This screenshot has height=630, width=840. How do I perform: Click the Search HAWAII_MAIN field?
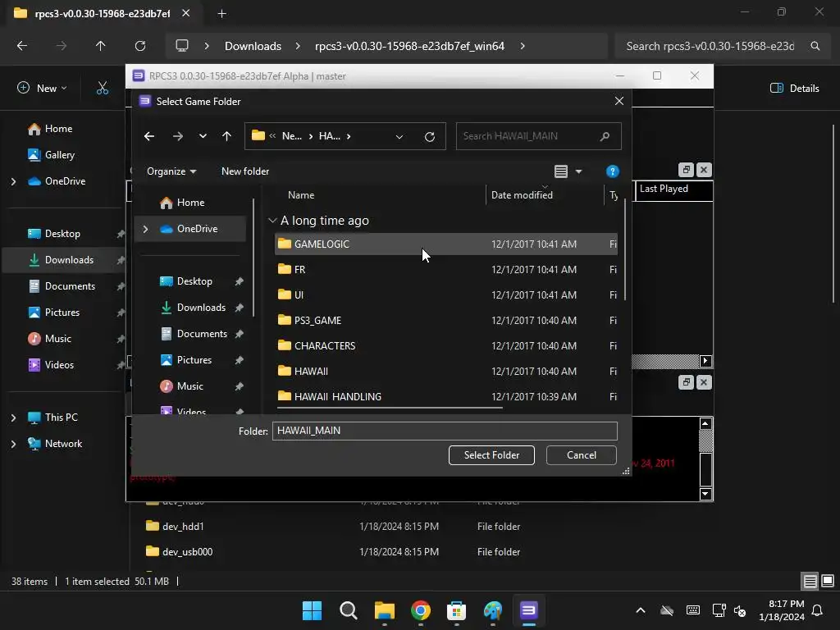click(x=538, y=136)
